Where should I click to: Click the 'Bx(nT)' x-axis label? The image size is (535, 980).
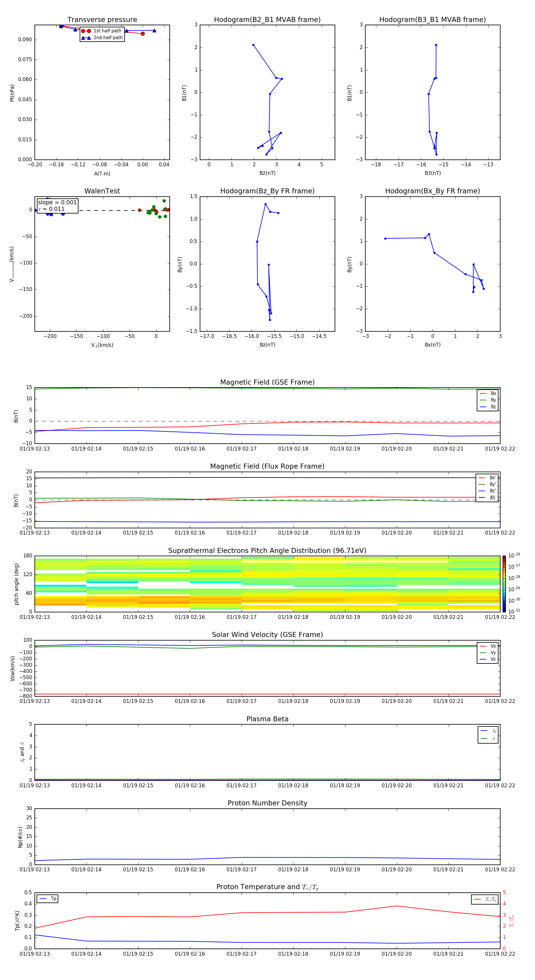click(x=432, y=345)
